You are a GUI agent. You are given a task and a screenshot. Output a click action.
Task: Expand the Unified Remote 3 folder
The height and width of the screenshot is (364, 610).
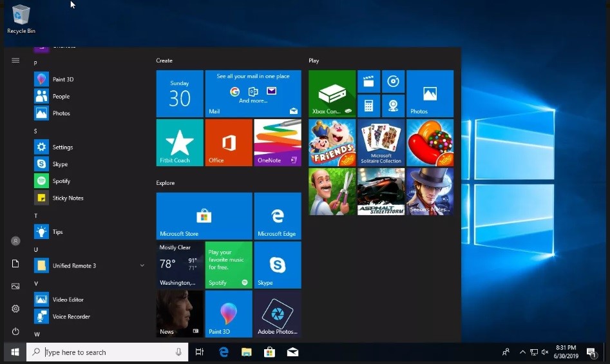point(142,265)
